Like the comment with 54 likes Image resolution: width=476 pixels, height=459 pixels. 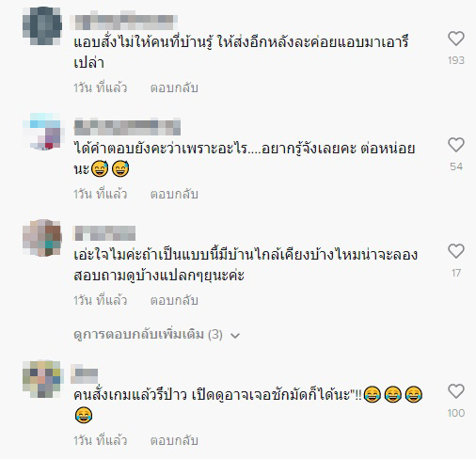coord(456,145)
